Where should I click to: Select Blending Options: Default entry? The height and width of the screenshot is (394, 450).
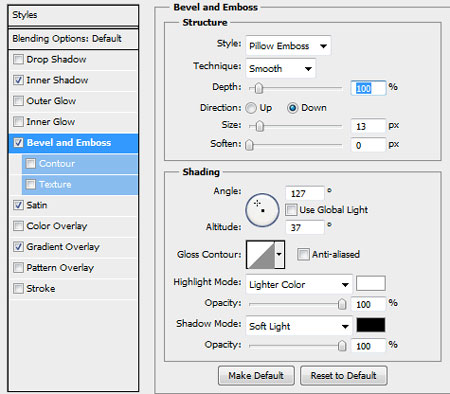(73, 39)
